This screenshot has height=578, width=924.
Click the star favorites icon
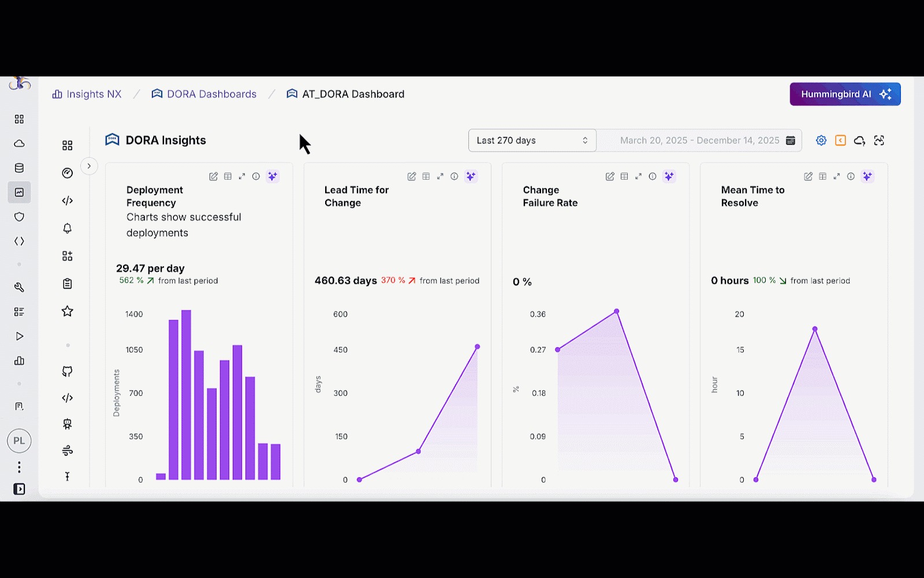tap(68, 312)
